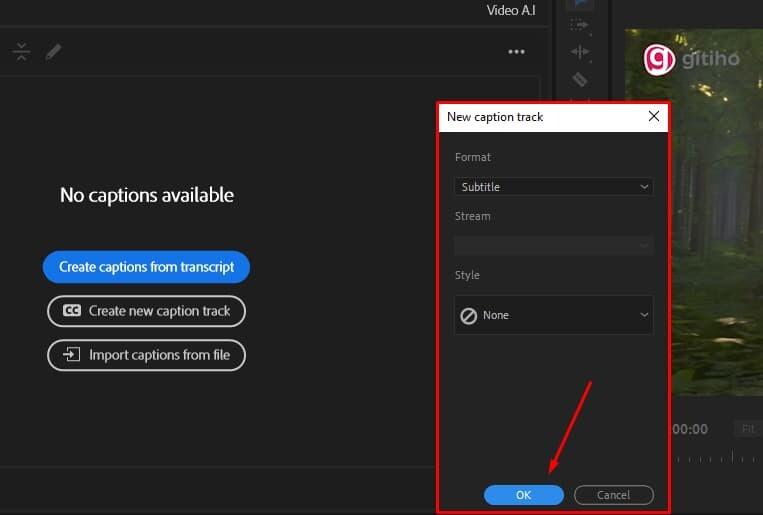Screen dimensions: 763x515
Task: Click the split captions icon
Action: coord(21,52)
